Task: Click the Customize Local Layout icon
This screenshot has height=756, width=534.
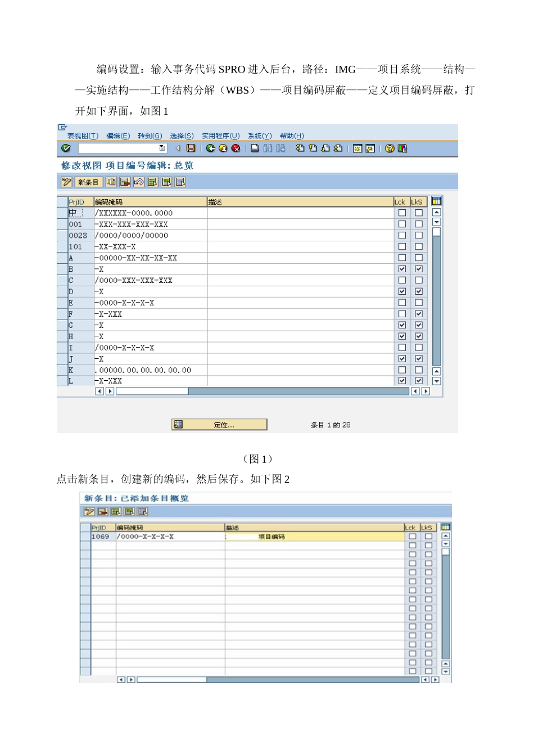Action: point(402,148)
